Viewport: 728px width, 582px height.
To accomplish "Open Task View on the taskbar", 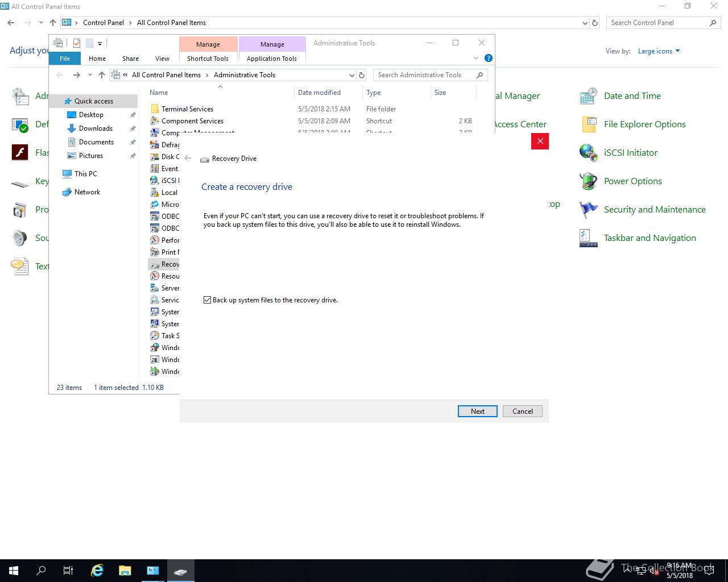I will tap(68, 571).
